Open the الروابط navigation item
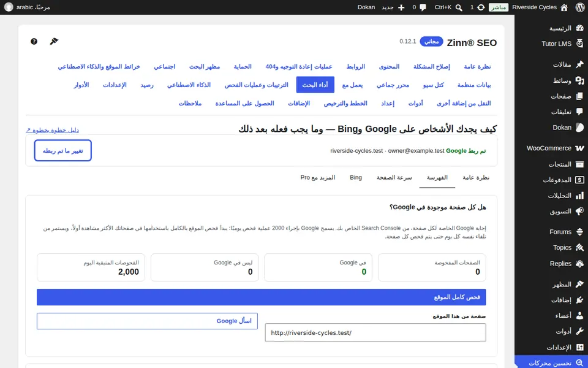Screen dimensions: 588x368 tap(355, 66)
